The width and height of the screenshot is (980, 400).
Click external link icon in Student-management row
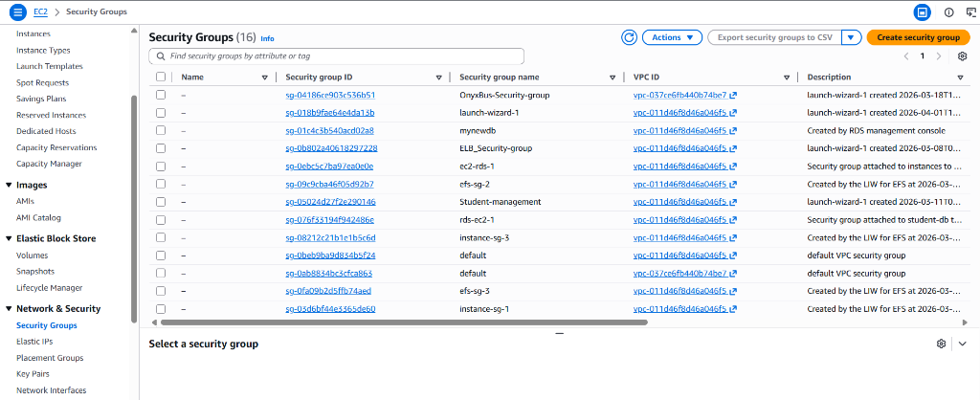[x=733, y=203]
